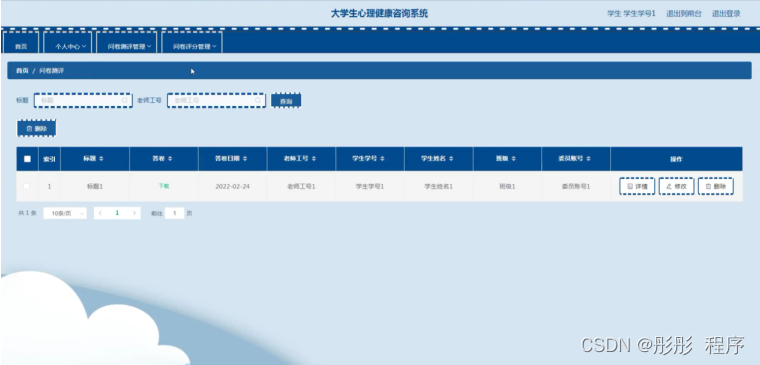Click 删除 in row 标题1 actions
The height and width of the screenshot is (365, 760).
click(x=715, y=186)
